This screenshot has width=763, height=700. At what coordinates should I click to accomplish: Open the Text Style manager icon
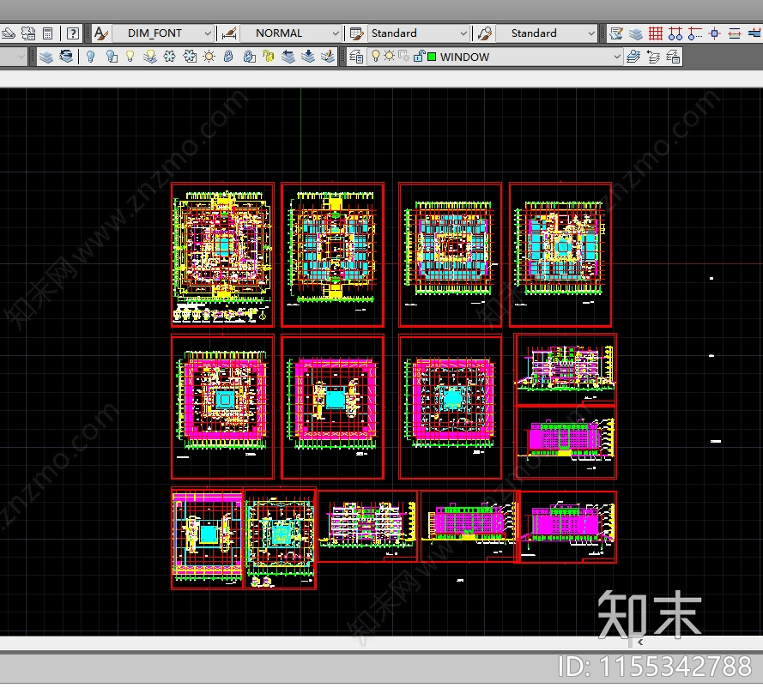(100, 33)
